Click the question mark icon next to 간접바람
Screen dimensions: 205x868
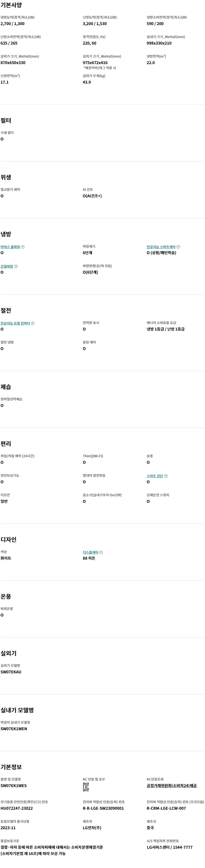point(16,266)
